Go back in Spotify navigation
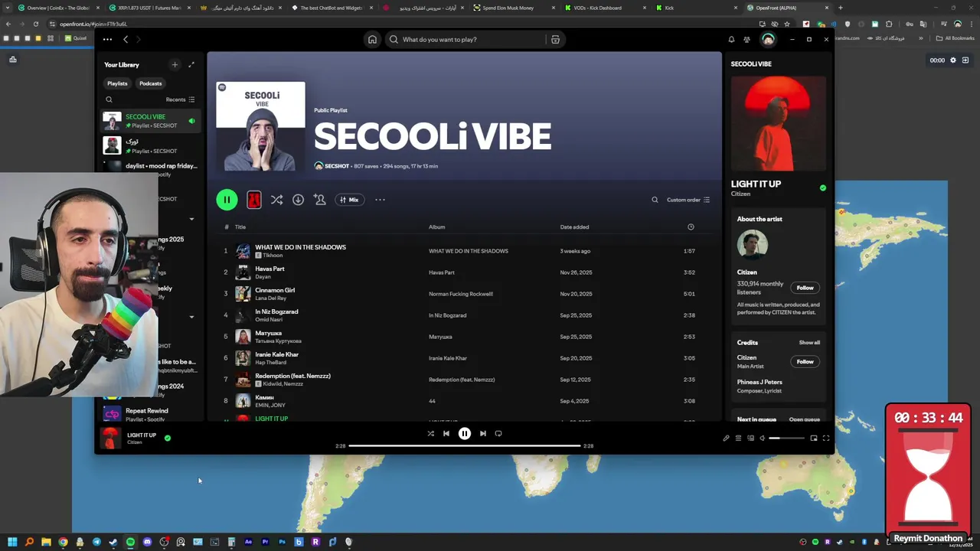 [126, 40]
